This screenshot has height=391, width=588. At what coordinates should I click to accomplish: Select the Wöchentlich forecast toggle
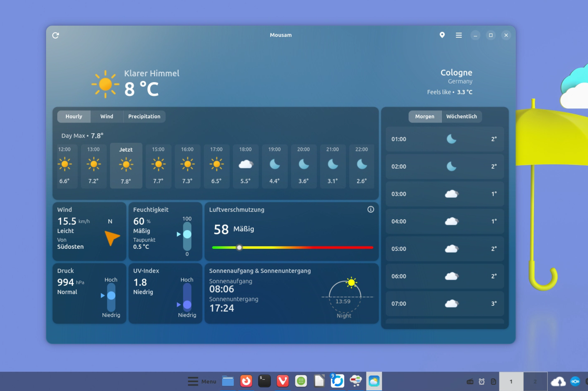coord(461,117)
